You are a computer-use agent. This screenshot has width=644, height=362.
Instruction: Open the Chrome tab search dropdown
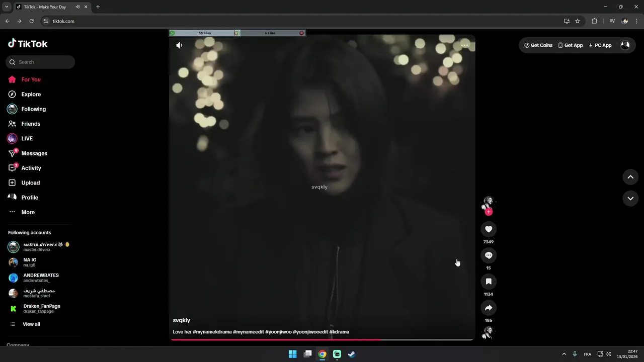tap(6, 7)
